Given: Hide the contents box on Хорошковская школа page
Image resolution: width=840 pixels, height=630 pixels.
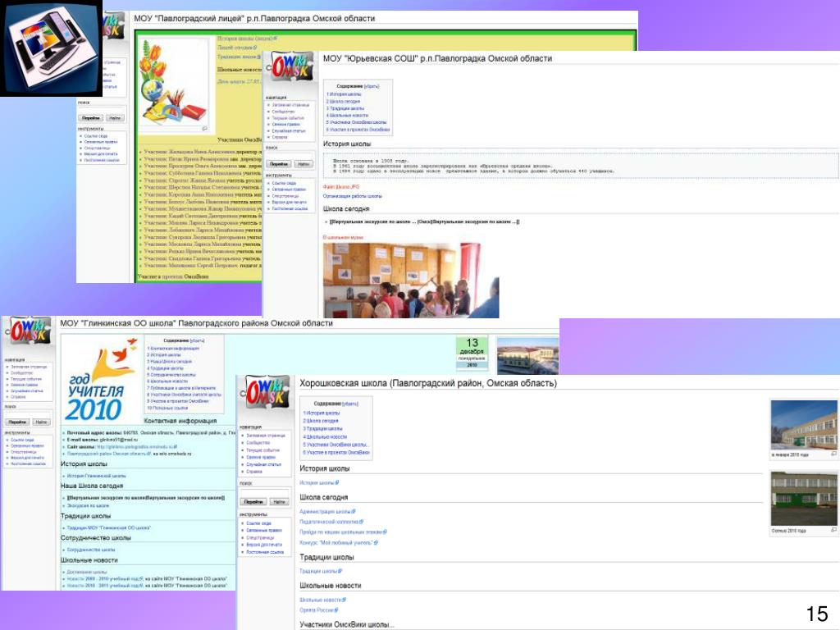Looking at the screenshot, I should 350,404.
